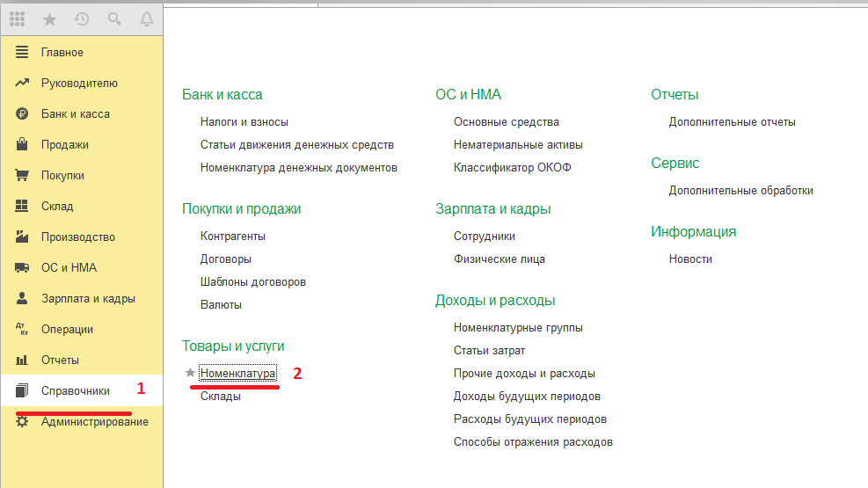Open Дополнительные отчеты link
Viewport: 868px width, 488px height.
click(733, 121)
